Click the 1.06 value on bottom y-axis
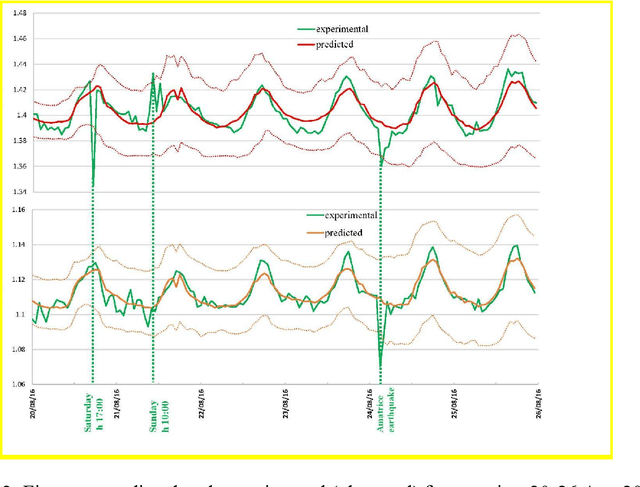This screenshot has width=640, height=487. pos(18,384)
